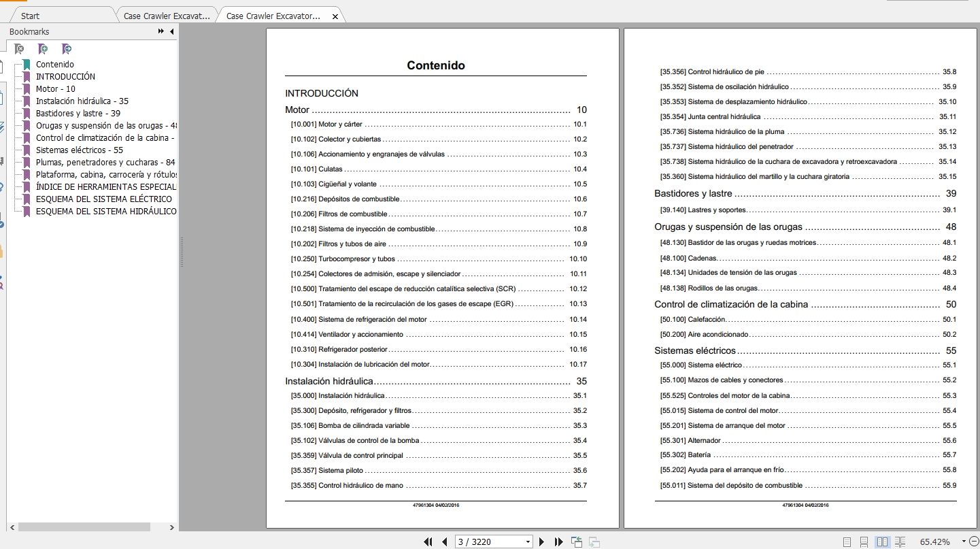
Task: Go to the next page
Action: coord(541,542)
